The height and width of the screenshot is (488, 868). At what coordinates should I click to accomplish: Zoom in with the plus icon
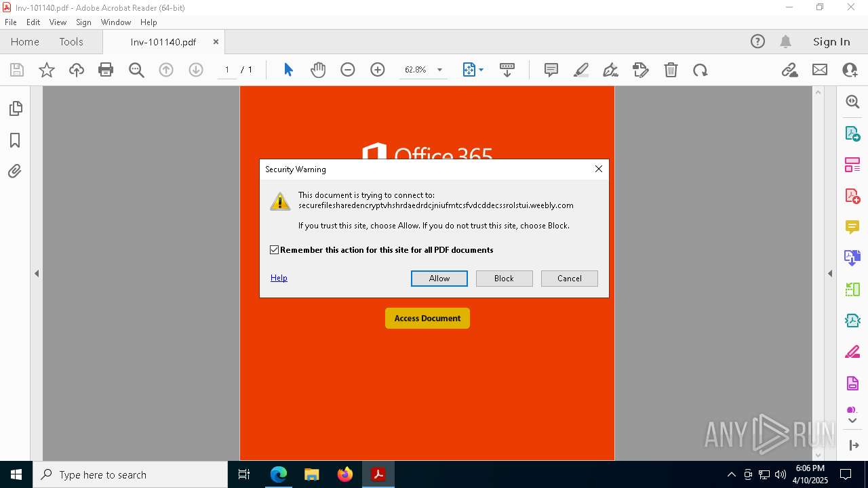[x=378, y=70]
